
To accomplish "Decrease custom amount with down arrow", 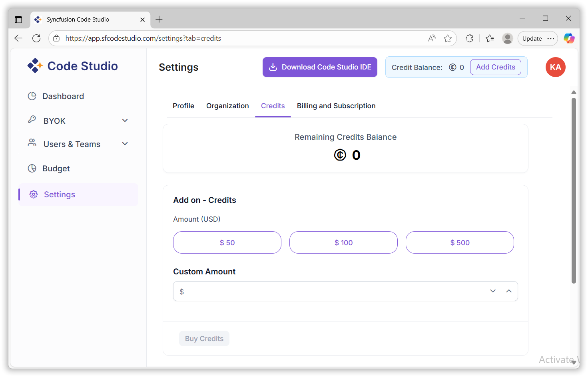I will tap(493, 291).
